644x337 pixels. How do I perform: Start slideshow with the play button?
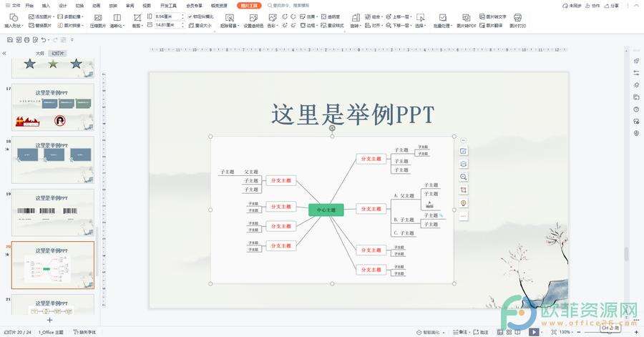534,332
